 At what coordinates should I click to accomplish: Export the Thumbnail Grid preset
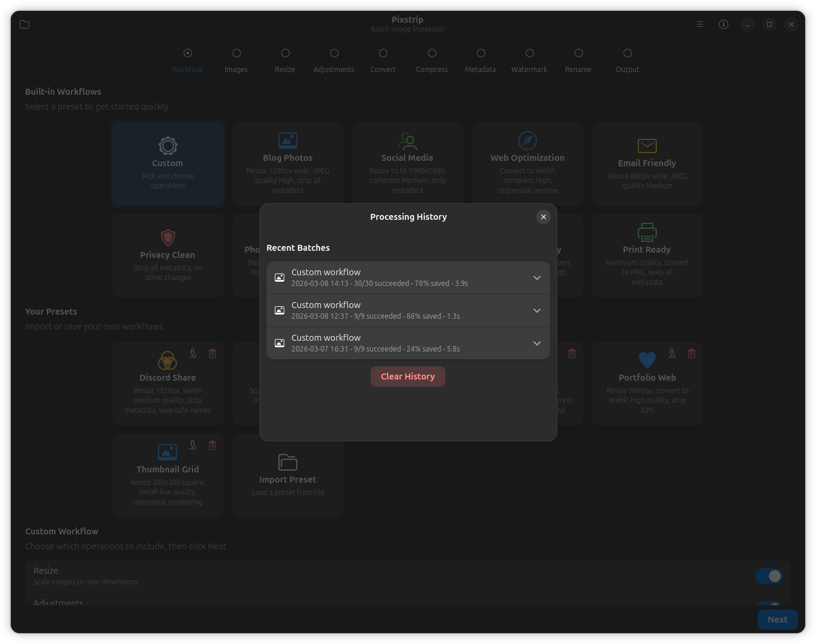pos(193,445)
